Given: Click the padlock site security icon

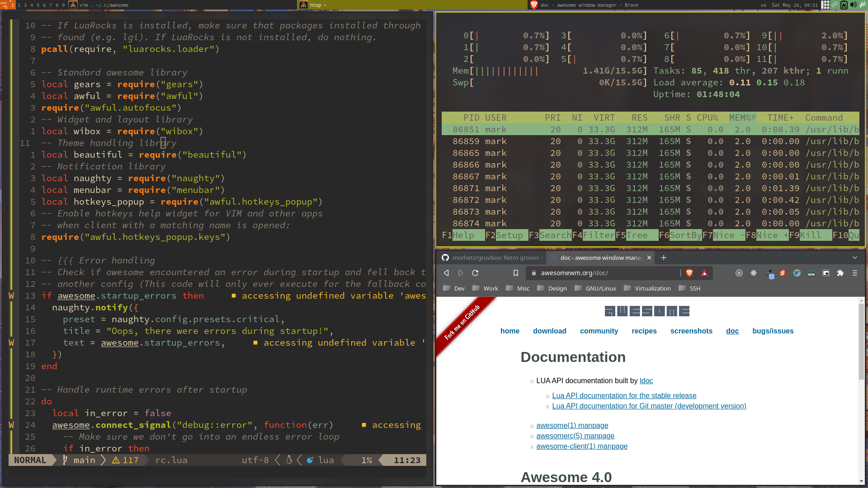Looking at the screenshot, I should (533, 273).
